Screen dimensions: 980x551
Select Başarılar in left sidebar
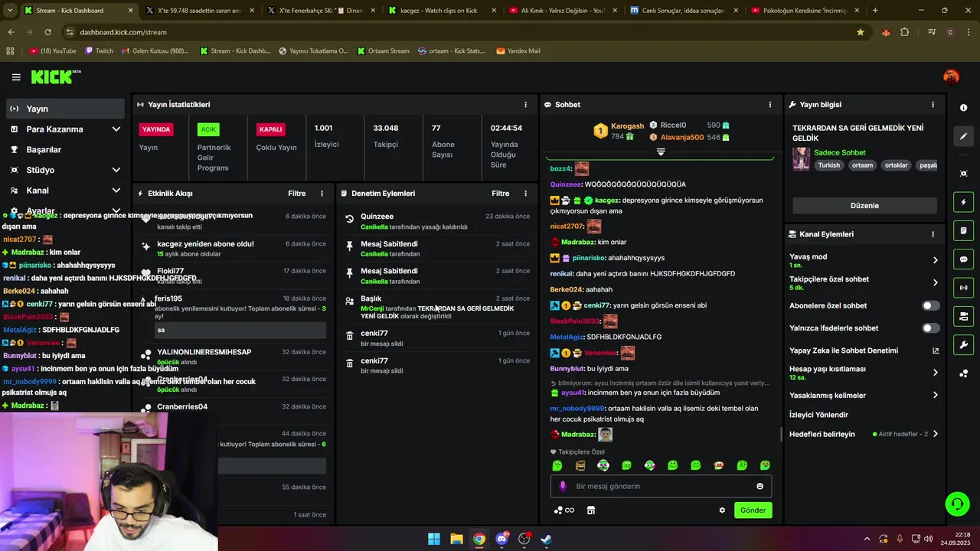pos(65,150)
